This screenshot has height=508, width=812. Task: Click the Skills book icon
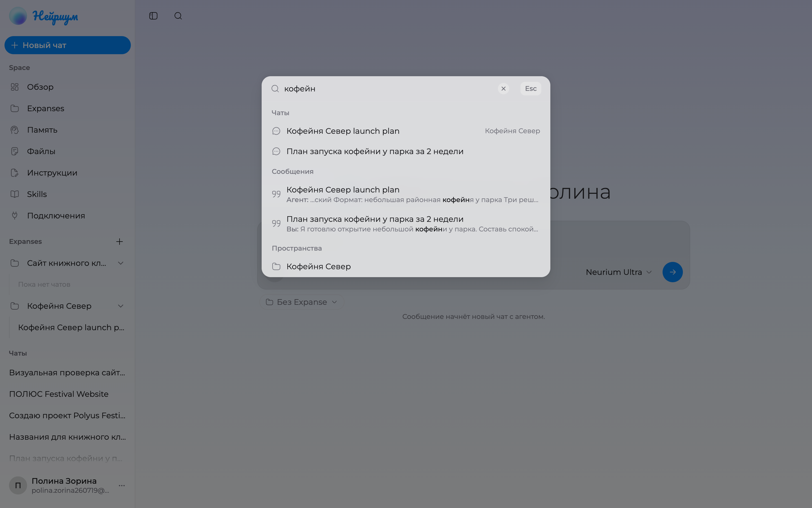(x=14, y=194)
